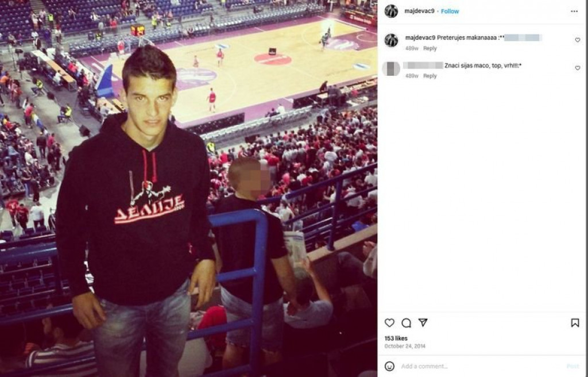
Task: Like the 'Preterujes makanaaaa' comment heart
Action: [x=578, y=40]
